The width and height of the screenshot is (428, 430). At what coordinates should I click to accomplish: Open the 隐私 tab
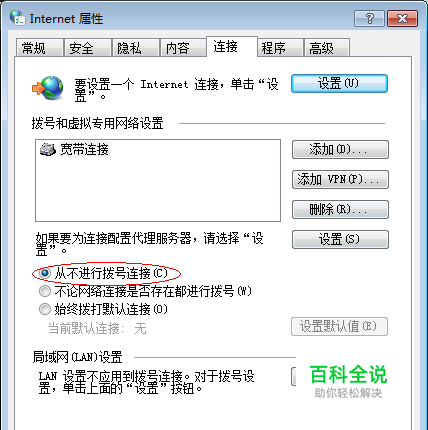[x=136, y=48]
